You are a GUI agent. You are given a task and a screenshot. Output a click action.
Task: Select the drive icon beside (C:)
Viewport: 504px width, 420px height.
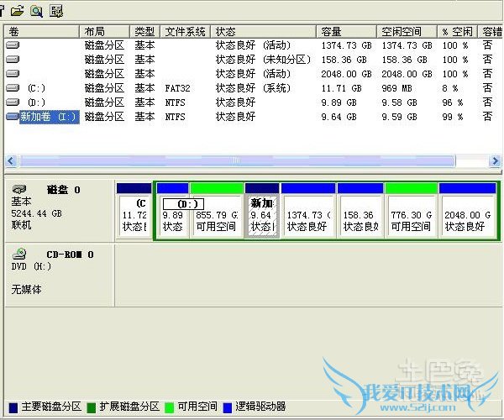[x=13, y=87]
